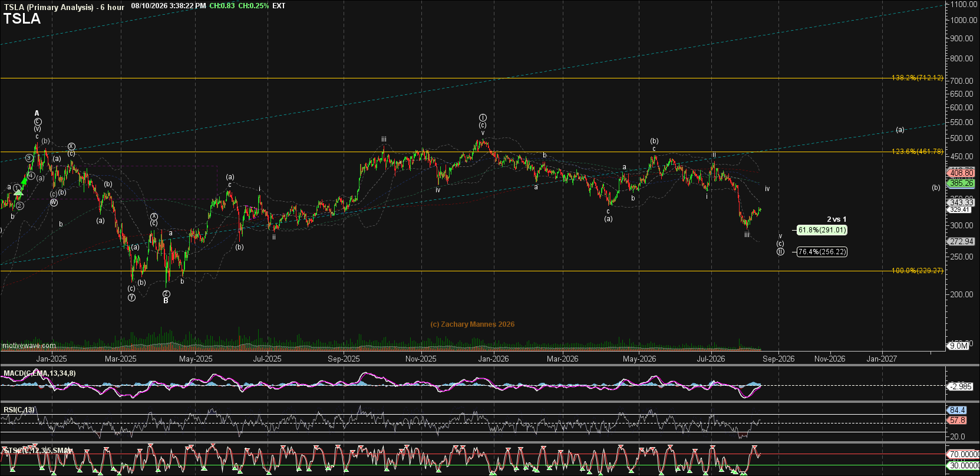This screenshot has width=980, height=476.
Task: Click the green 385.26 price tag
Action: coord(961,183)
